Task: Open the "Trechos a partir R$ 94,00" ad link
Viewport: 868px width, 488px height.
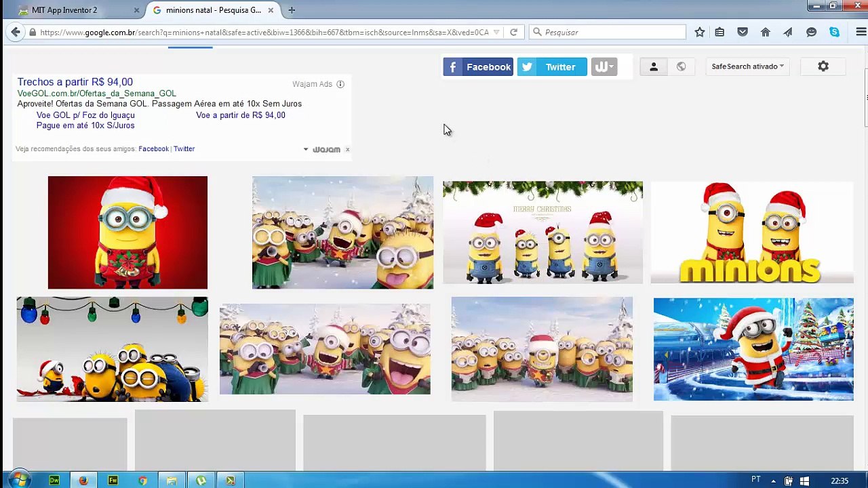Action: (x=75, y=82)
